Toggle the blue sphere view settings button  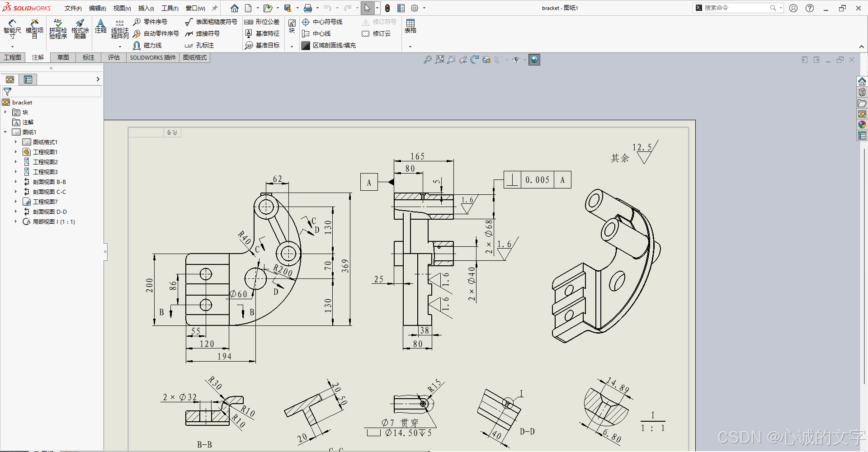(x=534, y=60)
